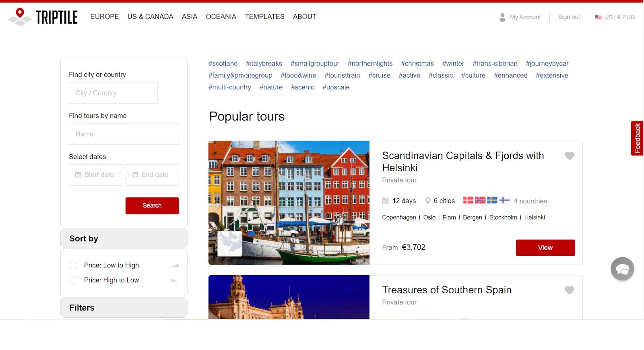Open the My Account user icon
The height and width of the screenshot is (350, 644).
(x=502, y=17)
